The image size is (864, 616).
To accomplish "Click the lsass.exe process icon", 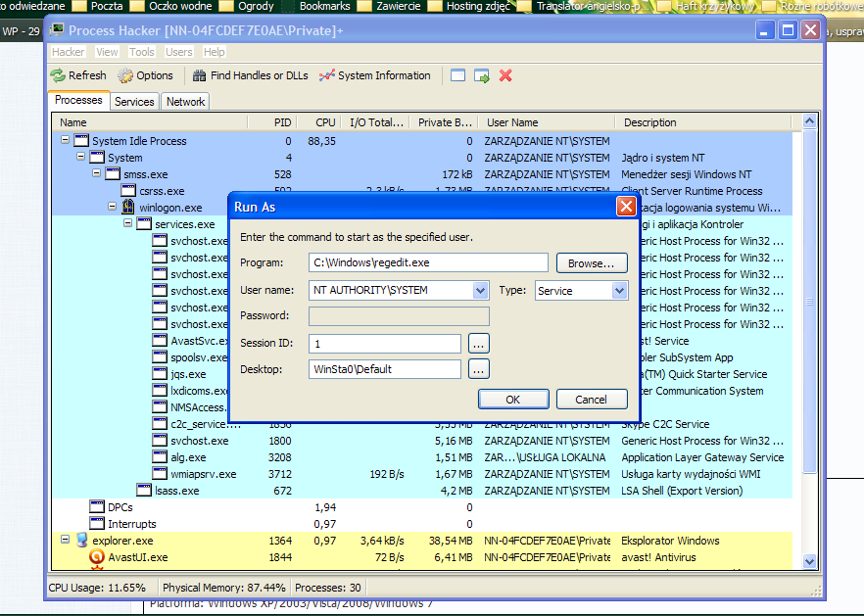I will coord(144,490).
